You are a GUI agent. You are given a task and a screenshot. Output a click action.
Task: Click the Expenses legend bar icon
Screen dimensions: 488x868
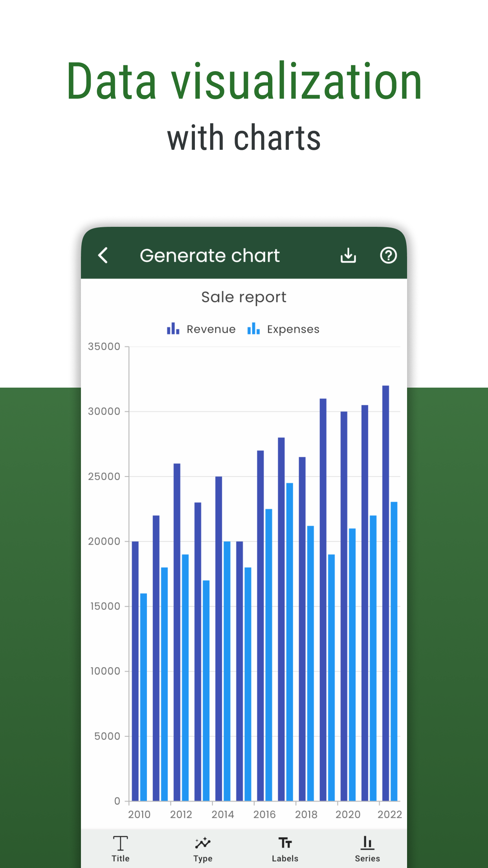[253, 329]
